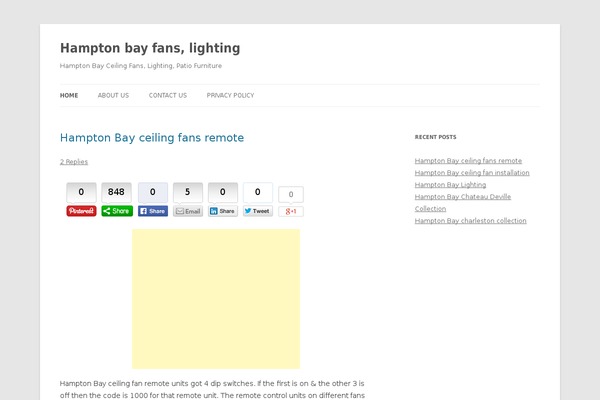Open recent post Hampton Bay Lighting
This screenshot has height=400, width=600.
pyautogui.click(x=450, y=184)
